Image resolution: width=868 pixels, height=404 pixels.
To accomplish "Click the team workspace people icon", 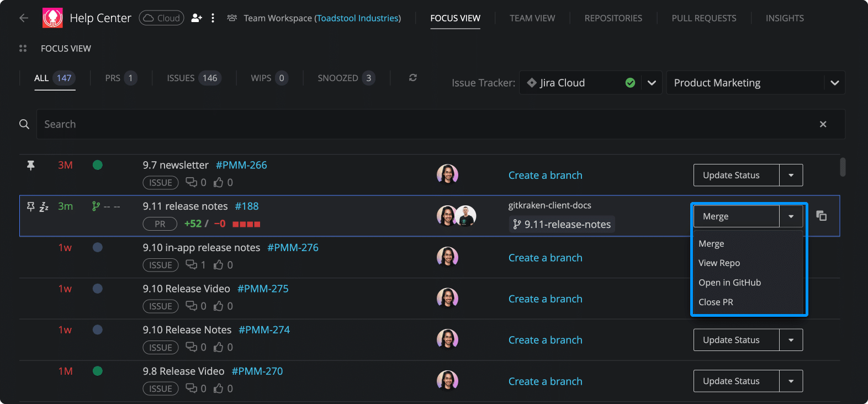I will coord(232,18).
